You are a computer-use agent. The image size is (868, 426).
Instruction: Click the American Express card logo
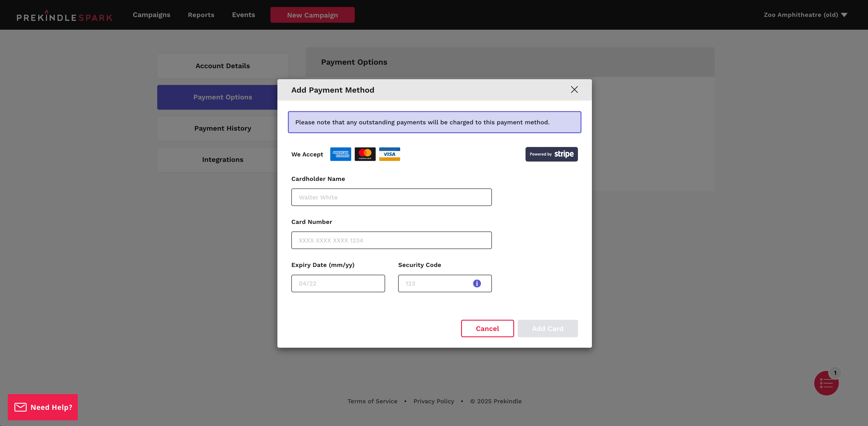coord(340,154)
